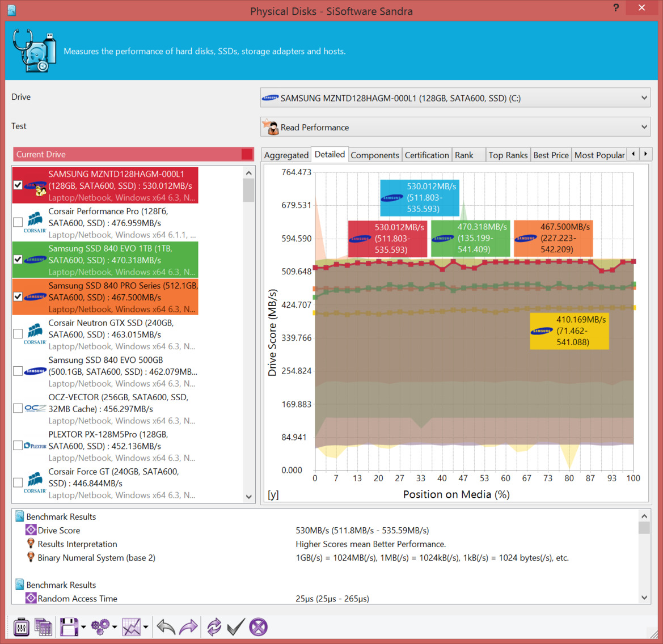Open the chart icon's dropdown arrow
The width and height of the screenshot is (663, 644).
146,627
